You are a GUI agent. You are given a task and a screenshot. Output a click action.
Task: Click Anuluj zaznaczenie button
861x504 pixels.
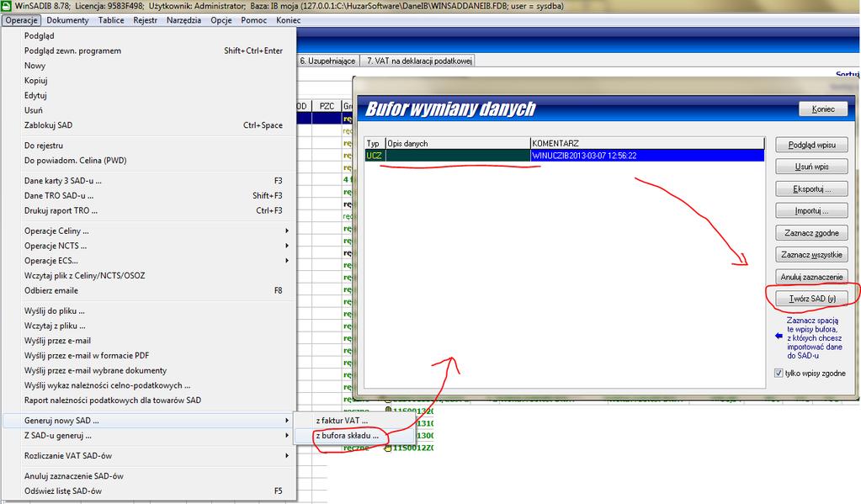click(811, 277)
